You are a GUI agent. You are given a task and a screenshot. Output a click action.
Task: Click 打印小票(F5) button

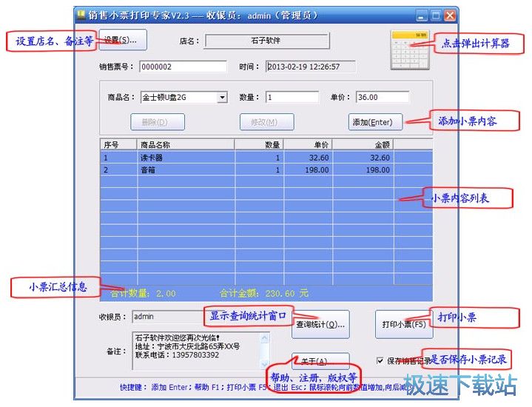[x=404, y=325]
